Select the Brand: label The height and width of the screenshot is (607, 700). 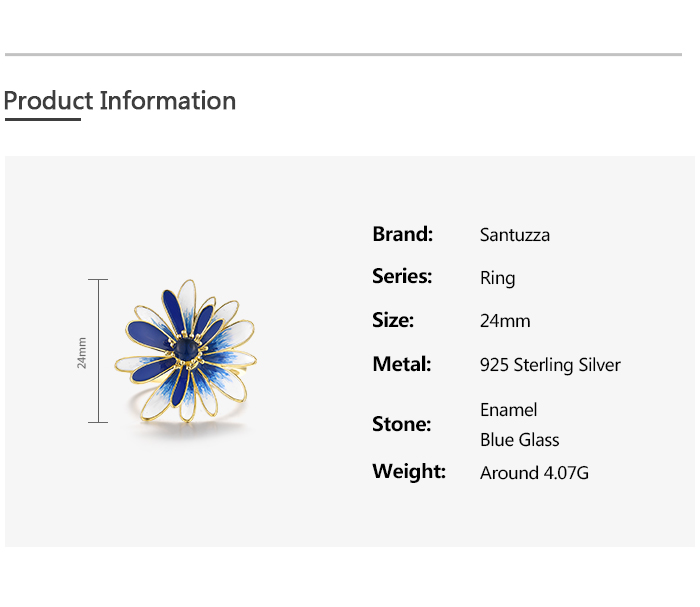(x=402, y=234)
